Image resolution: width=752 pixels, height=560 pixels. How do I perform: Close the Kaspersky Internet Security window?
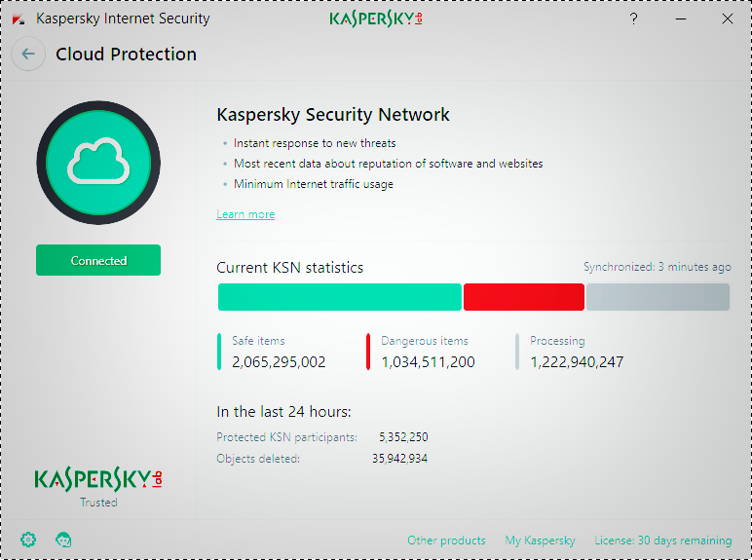(x=727, y=19)
